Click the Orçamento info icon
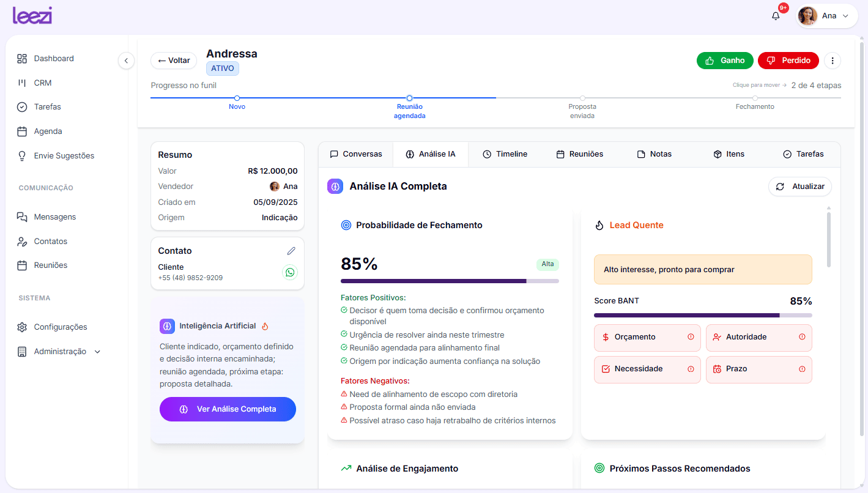The width and height of the screenshot is (868, 493). pos(691,337)
